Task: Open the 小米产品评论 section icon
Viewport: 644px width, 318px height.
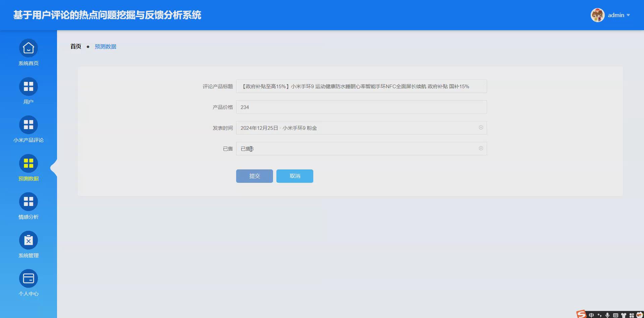Action: (x=29, y=124)
